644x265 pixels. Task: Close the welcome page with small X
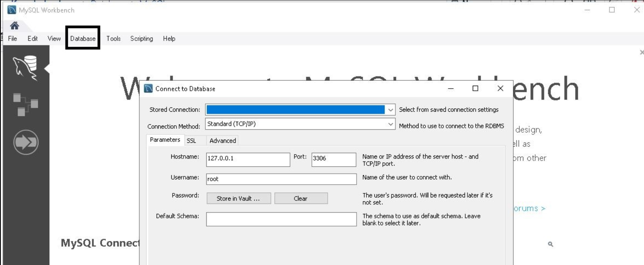pos(641,52)
